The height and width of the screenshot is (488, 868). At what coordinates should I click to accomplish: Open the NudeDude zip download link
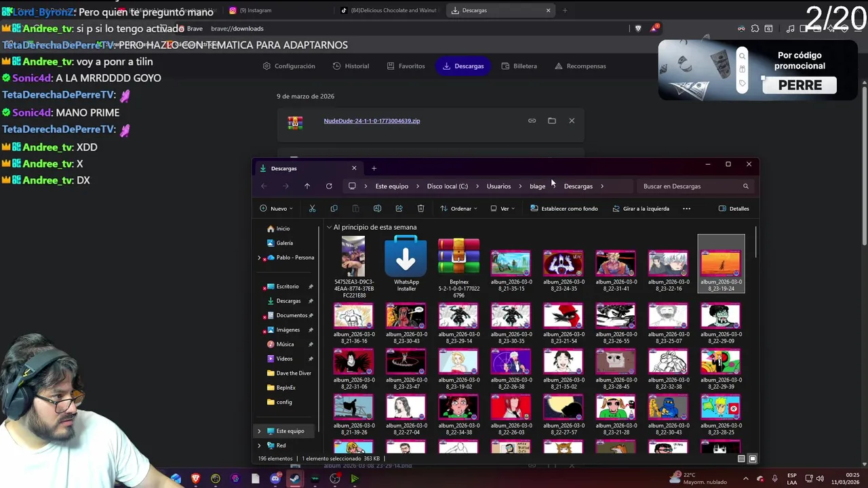372,121
